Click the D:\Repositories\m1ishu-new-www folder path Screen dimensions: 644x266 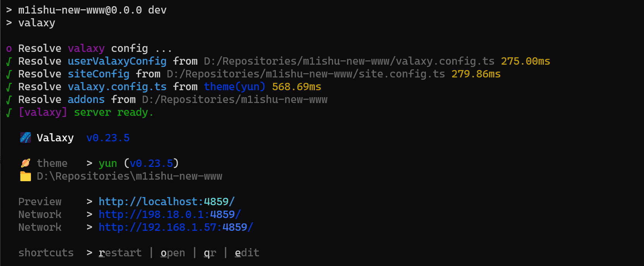click(130, 176)
